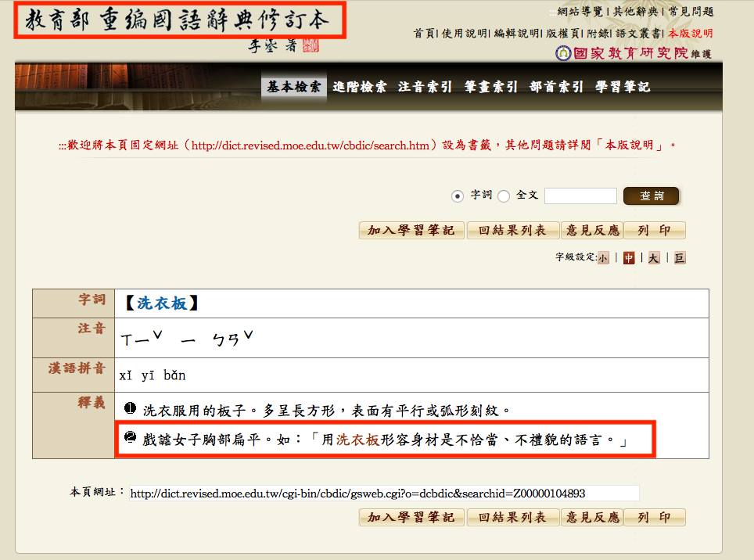Click lower 加入學習筆記 button below the URL

coord(411,517)
